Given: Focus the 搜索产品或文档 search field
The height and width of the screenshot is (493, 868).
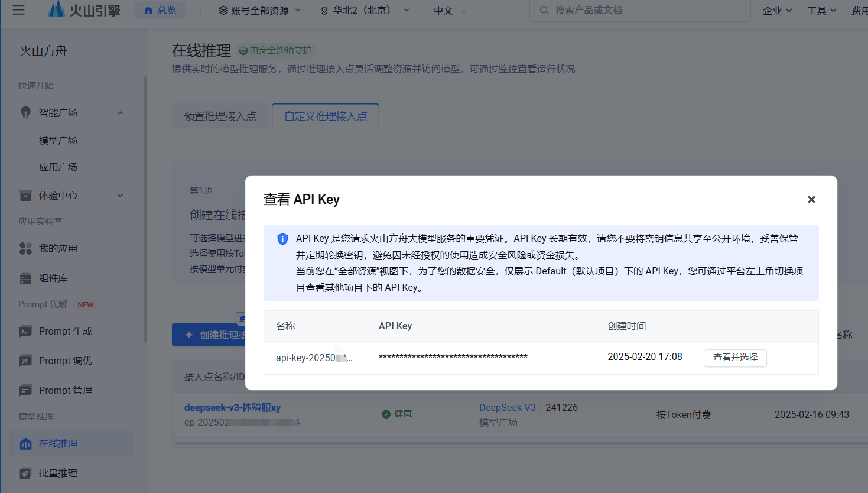Looking at the screenshot, I should click(x=640, y=10).
